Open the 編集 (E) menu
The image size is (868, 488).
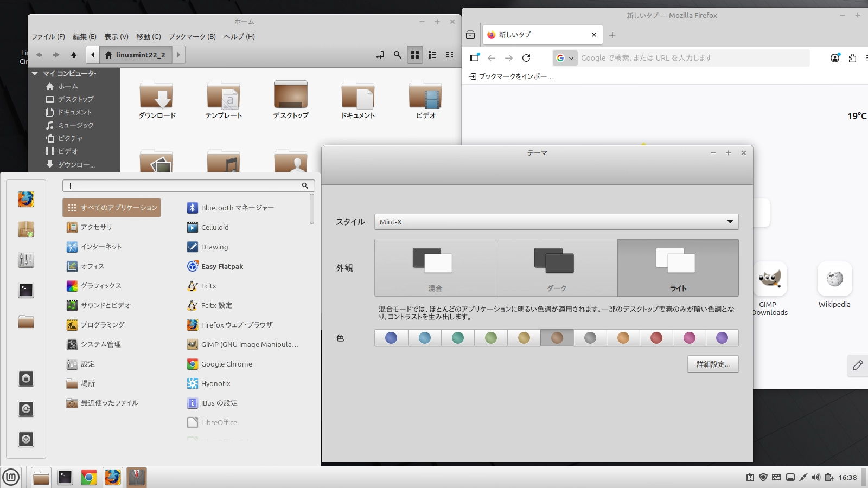[x=85, y=37]
